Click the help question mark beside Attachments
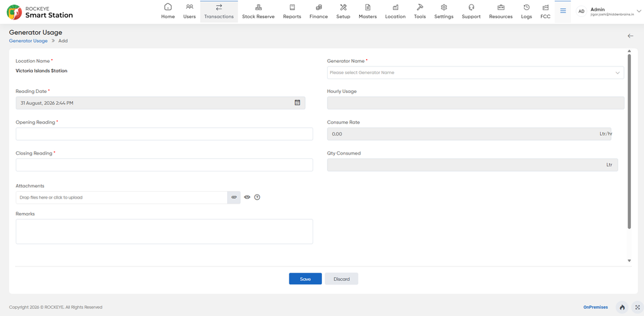 coord(257,197)
